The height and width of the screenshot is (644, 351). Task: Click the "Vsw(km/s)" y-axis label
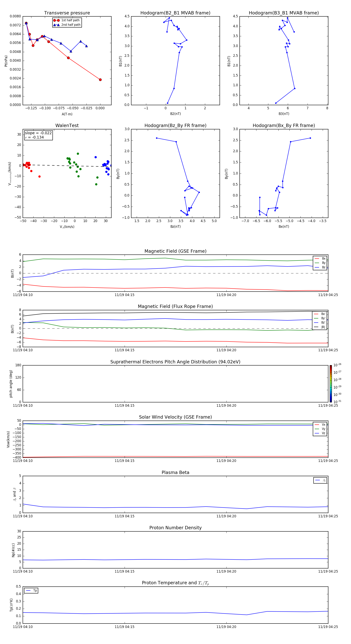click(x=8, y=439)
